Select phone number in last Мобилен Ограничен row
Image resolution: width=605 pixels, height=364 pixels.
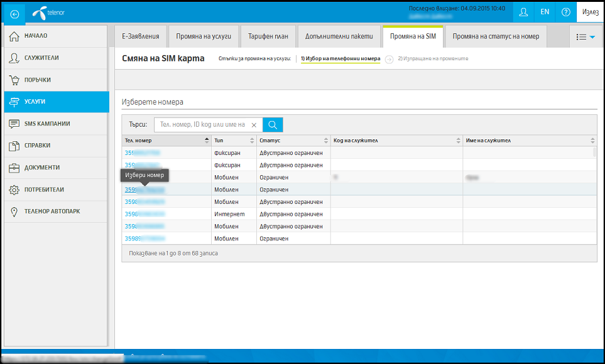[x=144, y=238]
